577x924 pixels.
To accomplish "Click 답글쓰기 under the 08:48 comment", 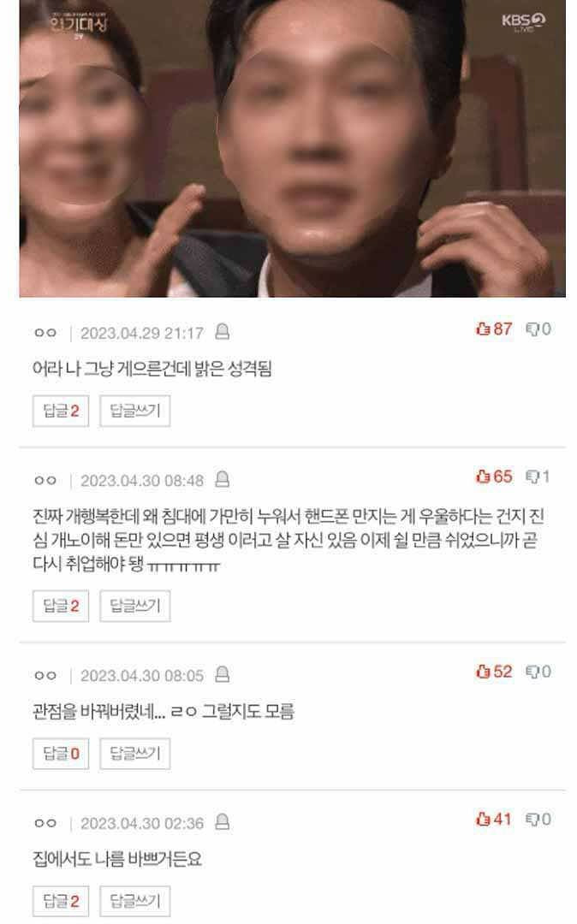I will tap(135, 606).
